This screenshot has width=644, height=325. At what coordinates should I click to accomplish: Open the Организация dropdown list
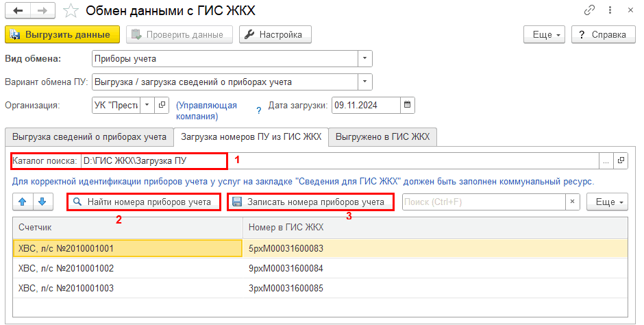point(147,105)
